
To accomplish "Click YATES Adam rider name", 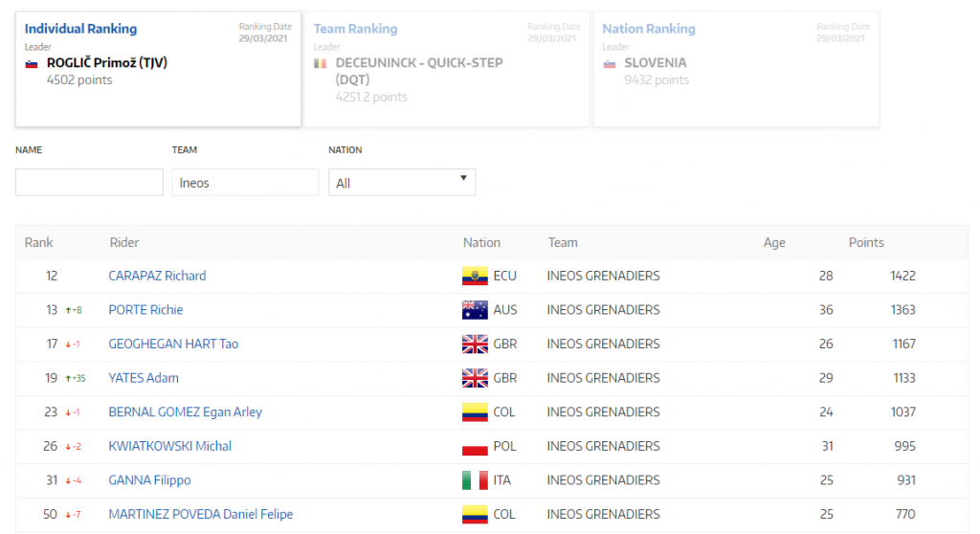I will (x=144, y=378).
